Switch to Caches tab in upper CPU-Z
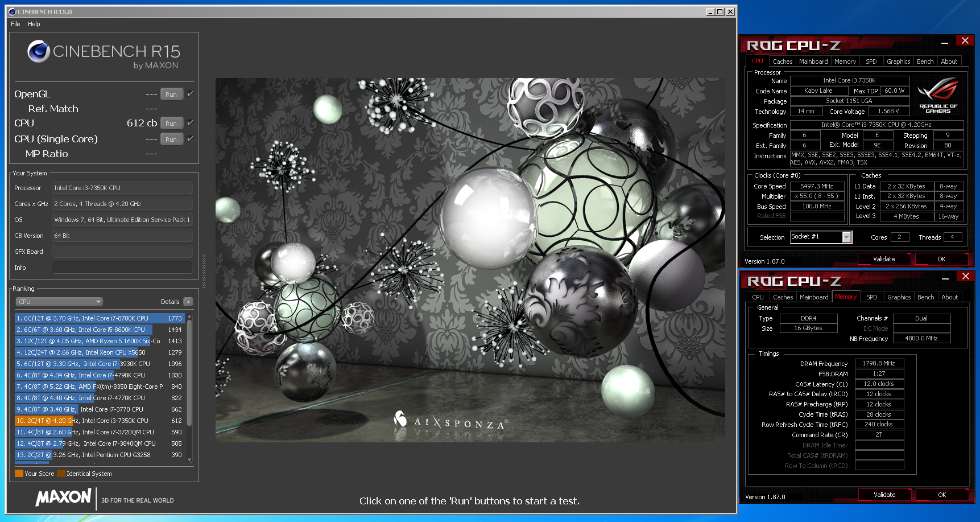980x522 pixels. pyautogui.click(x=782, y=61)
